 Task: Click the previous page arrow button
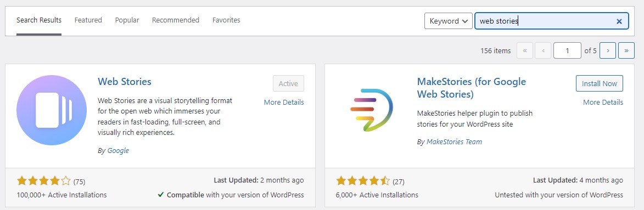point(544,50)
